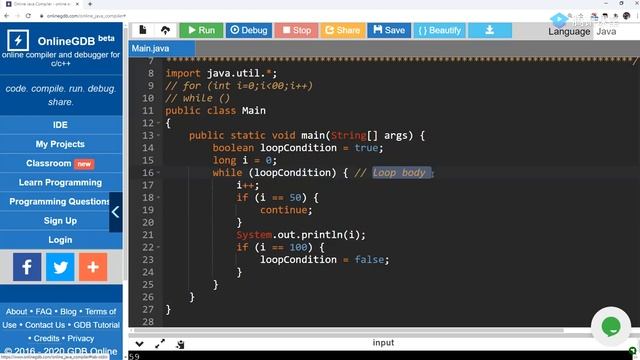Image resolution: width=640 pixels, height=360 pixels.
Task: Select the input tab label of the console
Action: (x=383, y=343)
